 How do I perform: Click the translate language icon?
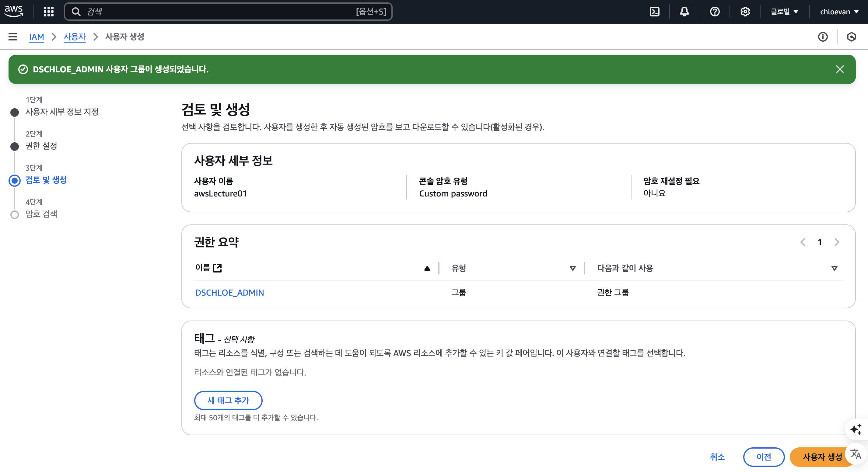coord(856,454)
